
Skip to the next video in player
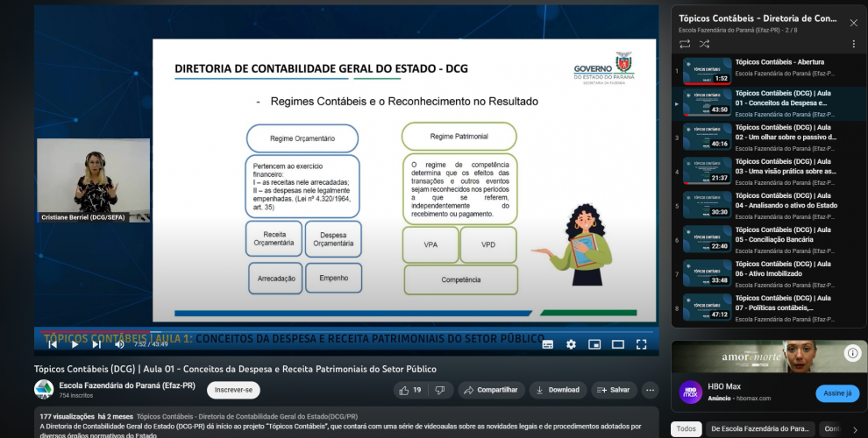(x=96, y=344)
